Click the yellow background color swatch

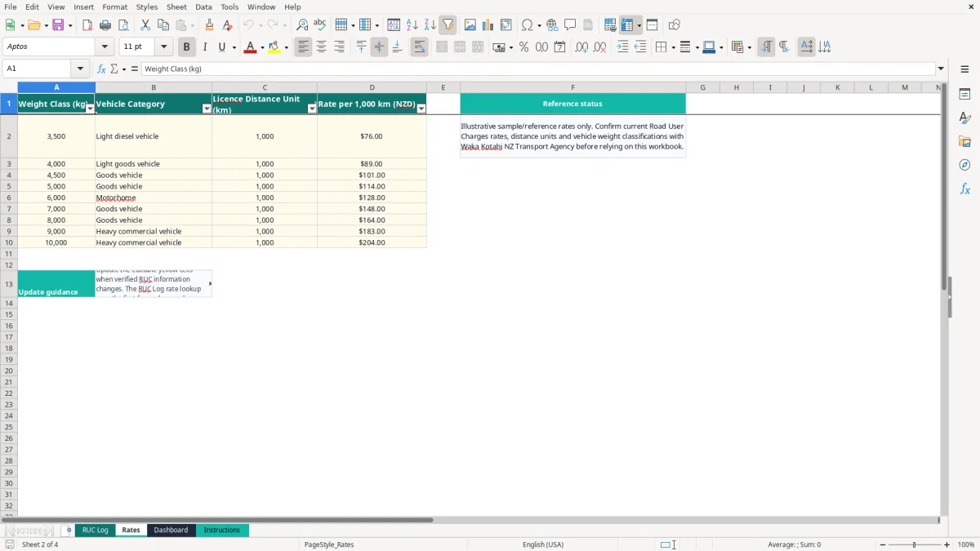274,47
